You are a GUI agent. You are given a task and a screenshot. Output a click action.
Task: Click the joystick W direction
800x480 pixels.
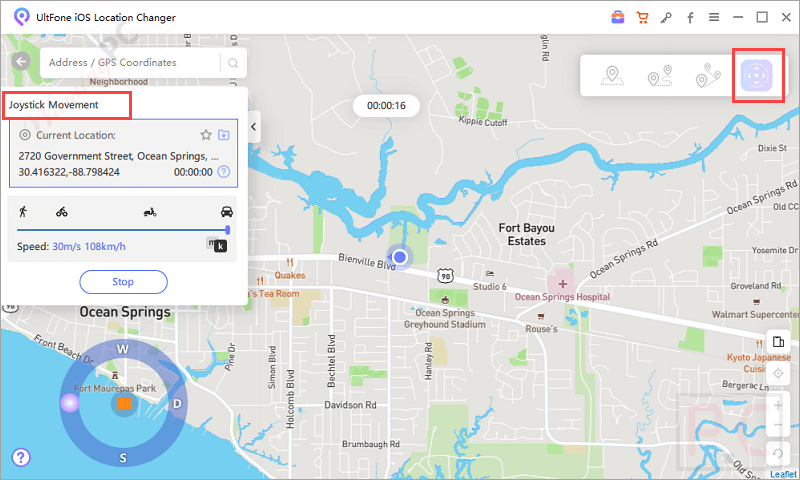pos(123,349)
